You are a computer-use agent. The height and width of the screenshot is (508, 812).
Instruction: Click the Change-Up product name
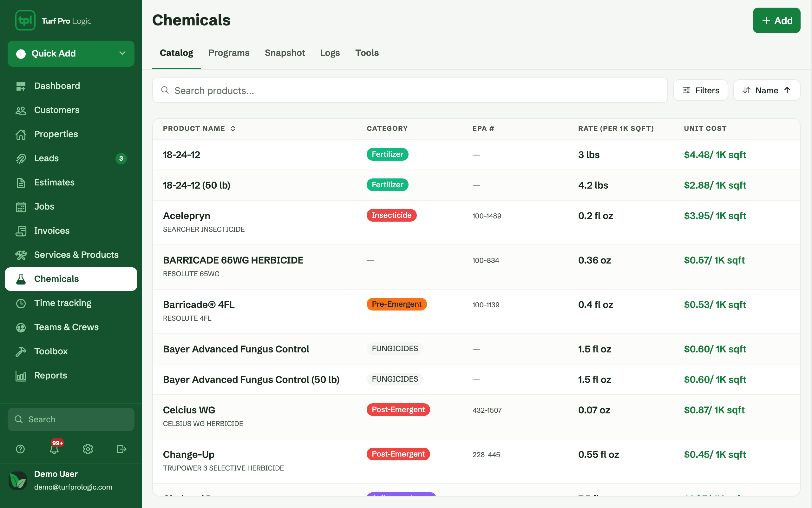[x=189, y=455]
